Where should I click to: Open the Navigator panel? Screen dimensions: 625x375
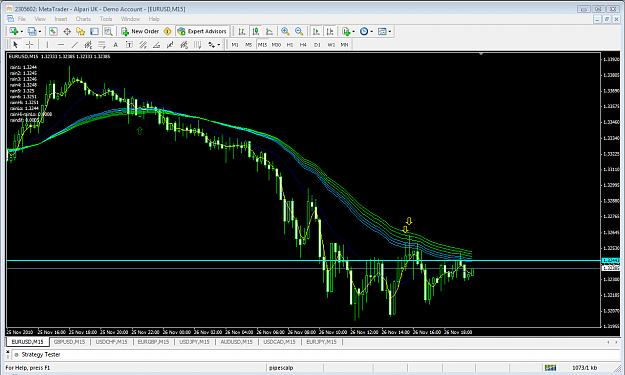tap(81, 31)
